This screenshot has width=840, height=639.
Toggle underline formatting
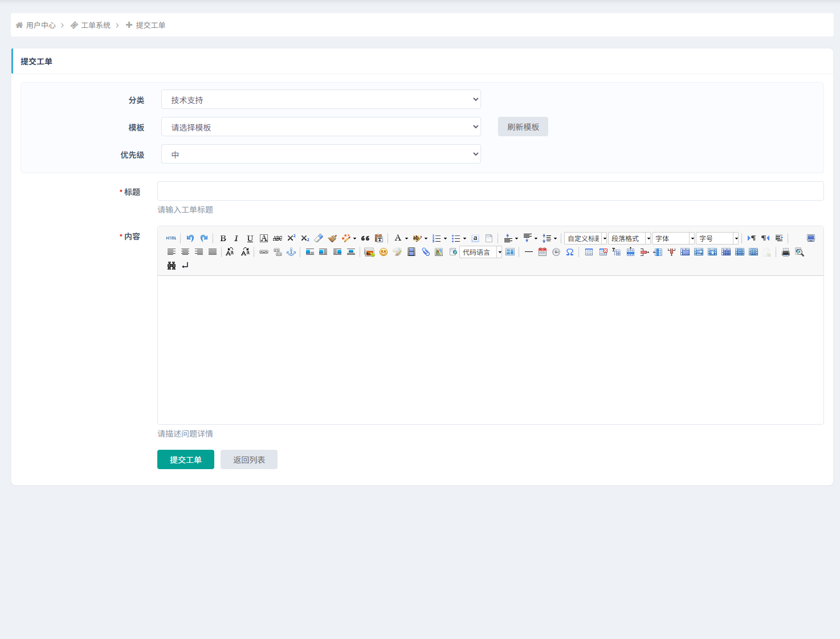(250, 238)
